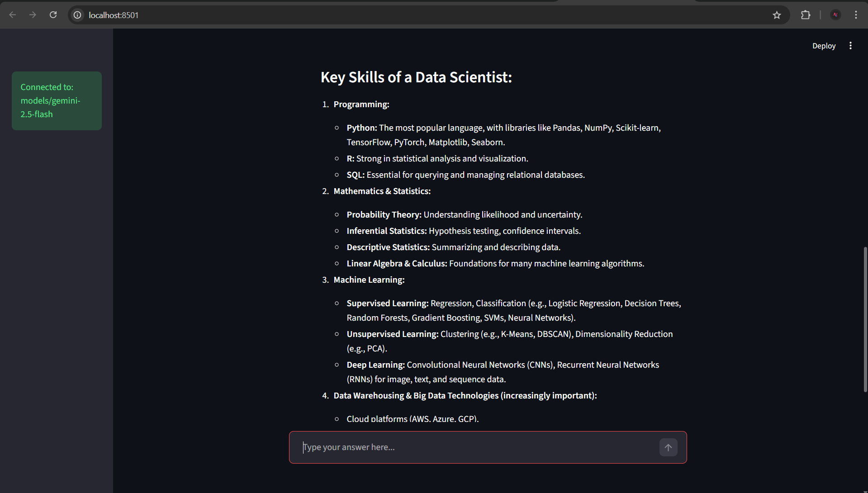Click the page vertical scrollbar thumb
868x493 pixels.
click(x=865, y=319)
